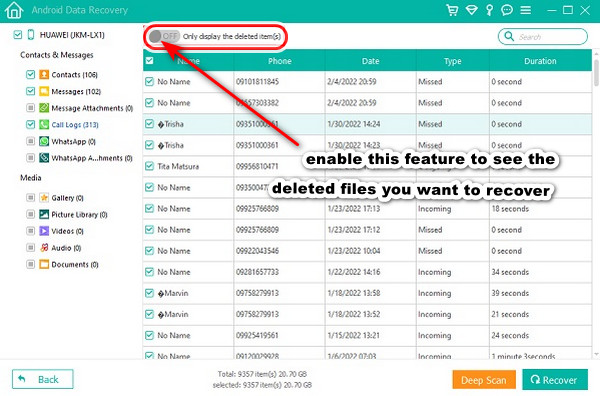Toggle Only display the deleted items switch

pos(164,36)
